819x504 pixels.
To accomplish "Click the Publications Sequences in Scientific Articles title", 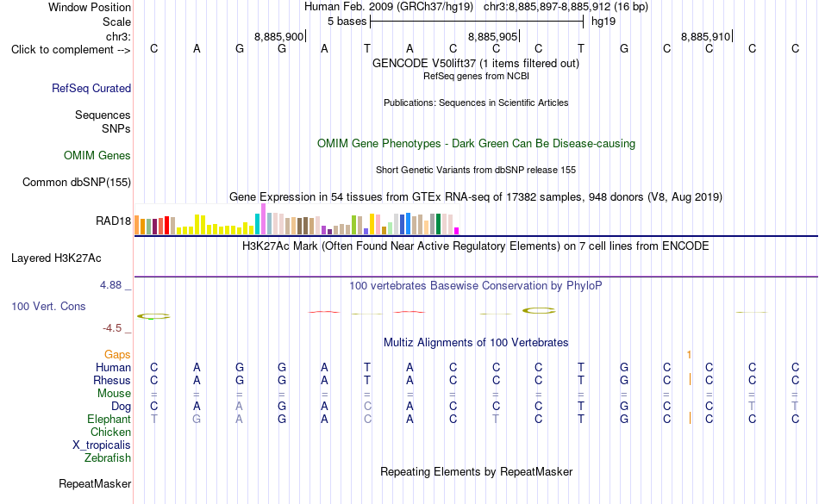I will click(x=476, y=103).
